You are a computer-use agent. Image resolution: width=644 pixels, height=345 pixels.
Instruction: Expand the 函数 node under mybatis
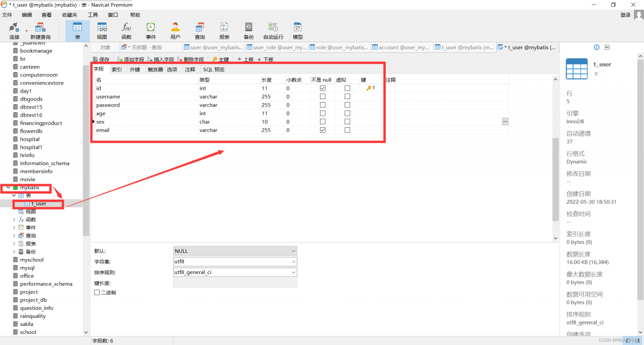pos(14,220)
